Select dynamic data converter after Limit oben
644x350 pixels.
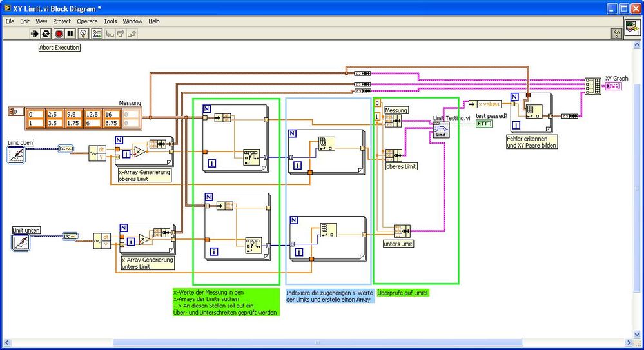coord(66,149)
